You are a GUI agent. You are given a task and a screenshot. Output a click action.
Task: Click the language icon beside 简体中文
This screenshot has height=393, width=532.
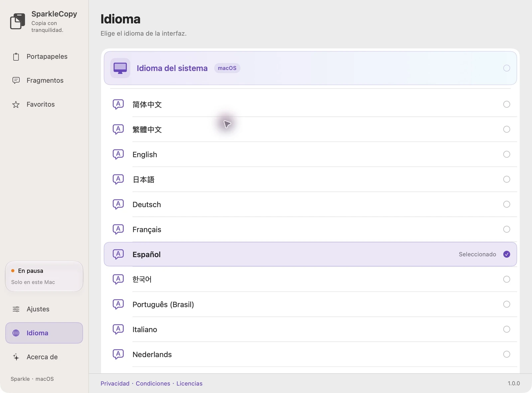[x=118, y=104]
